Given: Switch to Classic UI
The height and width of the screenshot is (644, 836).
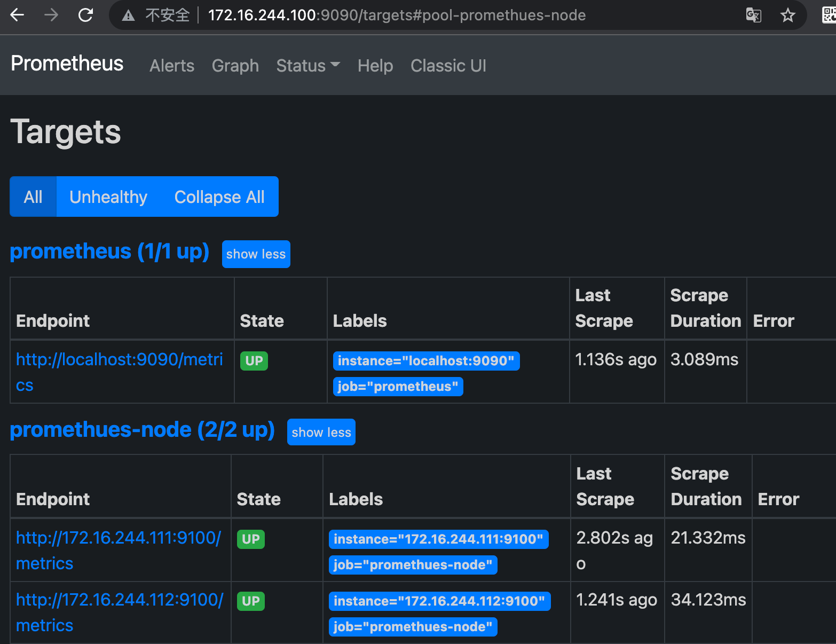Looking at the screenshot, I should 448,66.
